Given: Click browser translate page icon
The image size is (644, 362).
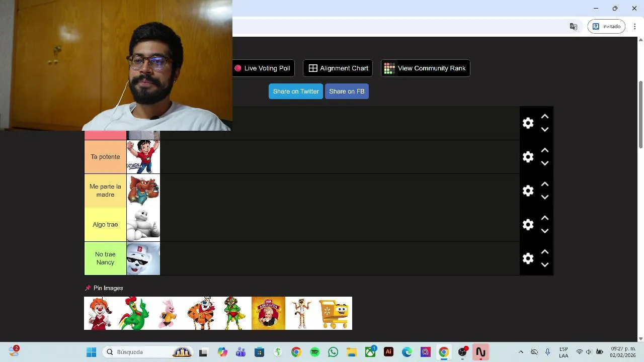Looking at the screenshot, I should coord(573,27).
